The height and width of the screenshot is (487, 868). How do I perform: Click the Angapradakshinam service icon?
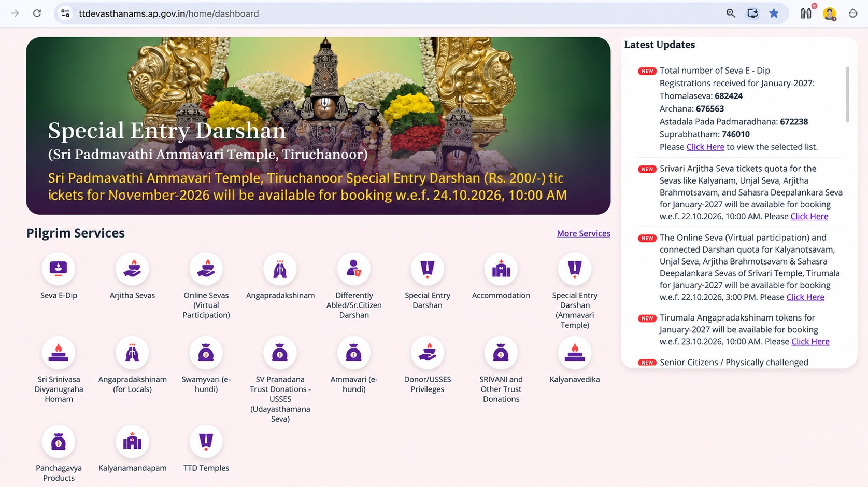[x=280, y=269]
